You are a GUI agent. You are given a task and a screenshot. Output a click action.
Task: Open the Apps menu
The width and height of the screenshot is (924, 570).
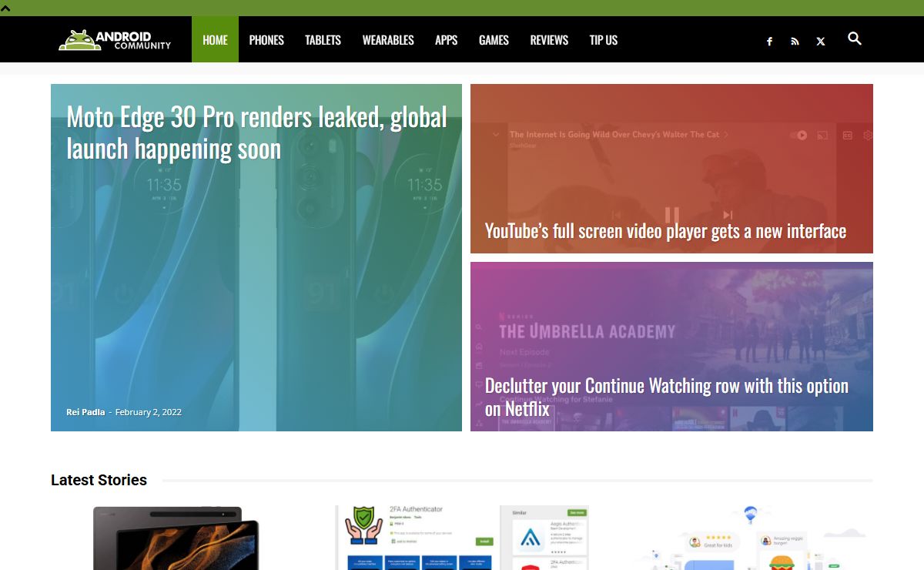point(447,40)
